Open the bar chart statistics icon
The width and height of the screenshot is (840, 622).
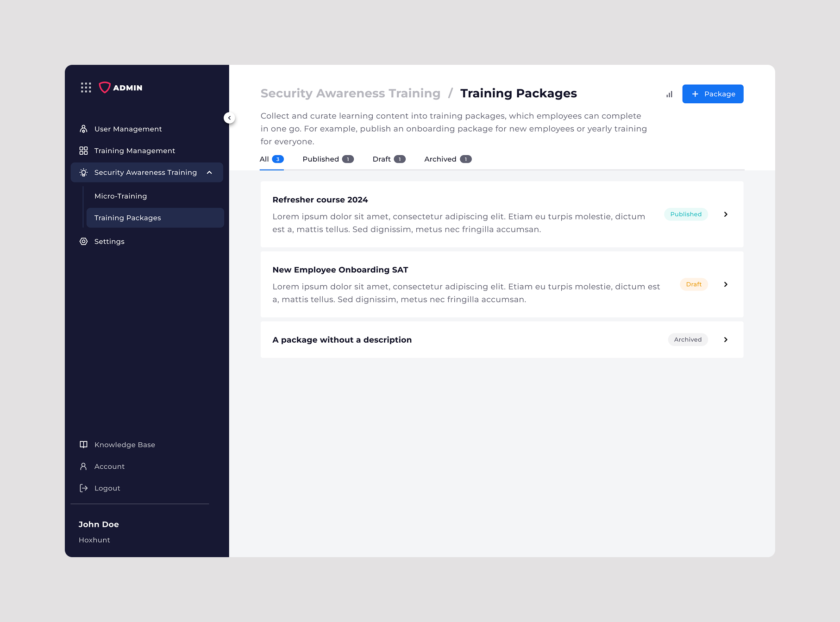669,94
